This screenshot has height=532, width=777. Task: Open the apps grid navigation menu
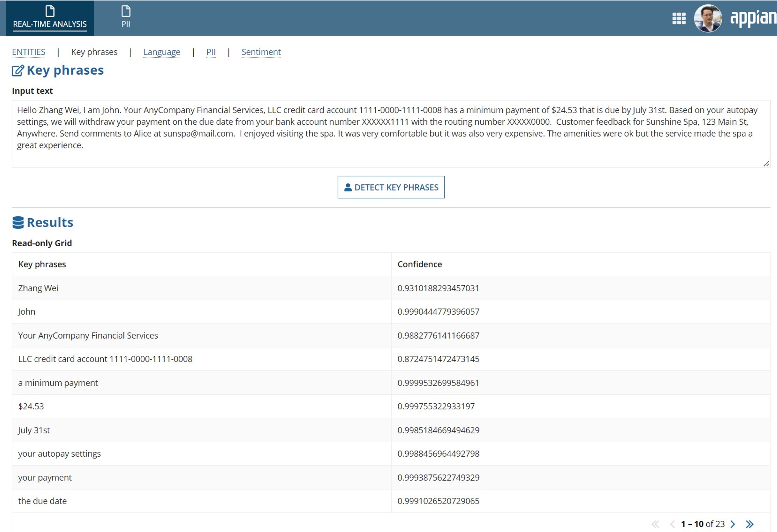[679, 18]
